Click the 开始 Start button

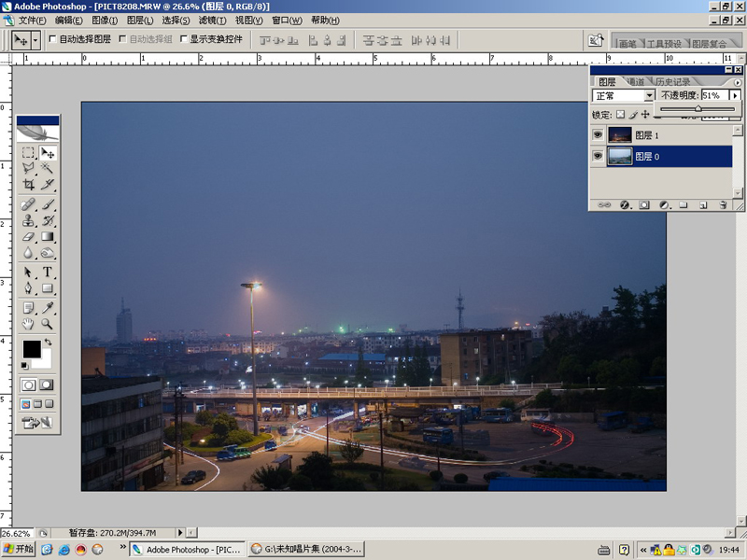19,549
